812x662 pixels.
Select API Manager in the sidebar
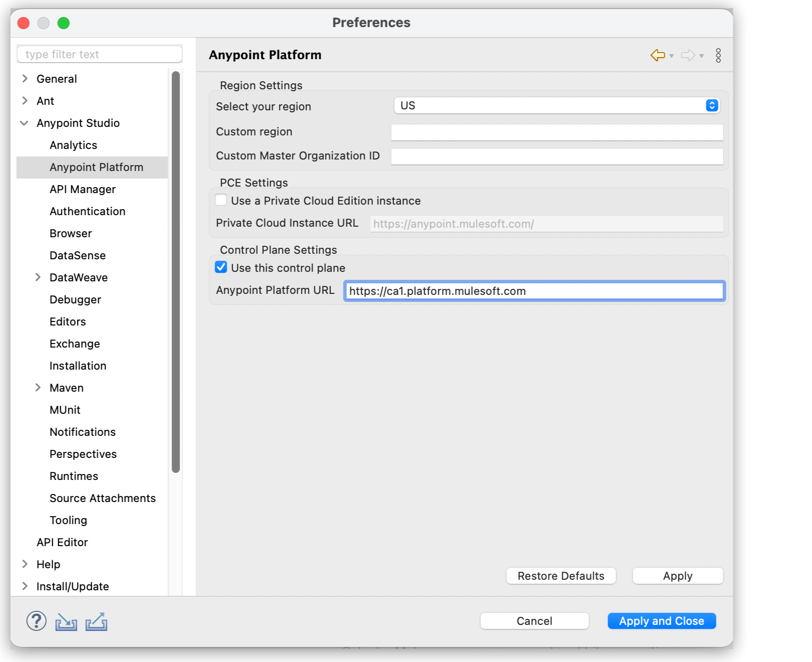[x=82, y=189]
